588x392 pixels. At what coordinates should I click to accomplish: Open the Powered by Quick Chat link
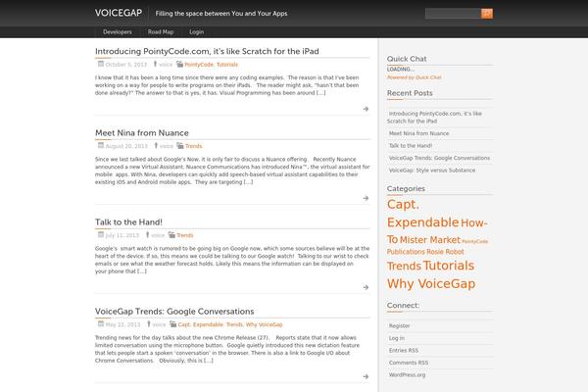point(414,77)
